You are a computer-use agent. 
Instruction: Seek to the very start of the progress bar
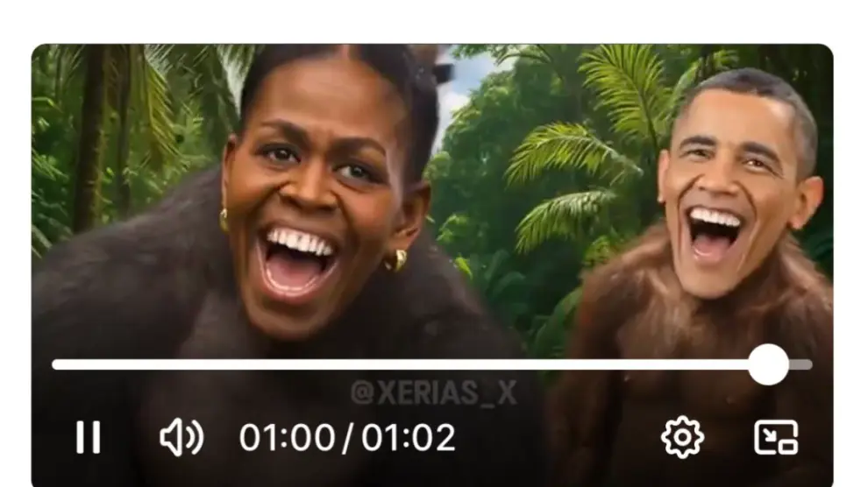point(53,364)
